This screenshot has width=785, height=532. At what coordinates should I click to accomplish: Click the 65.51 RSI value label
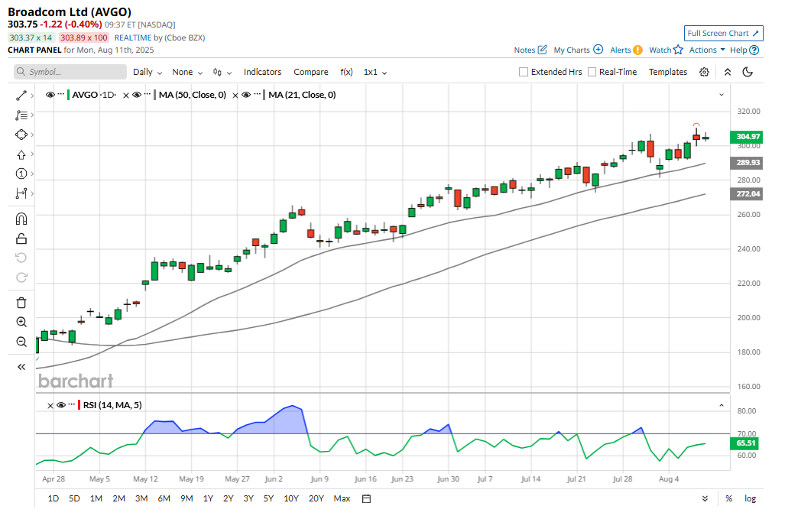[744, 443]
